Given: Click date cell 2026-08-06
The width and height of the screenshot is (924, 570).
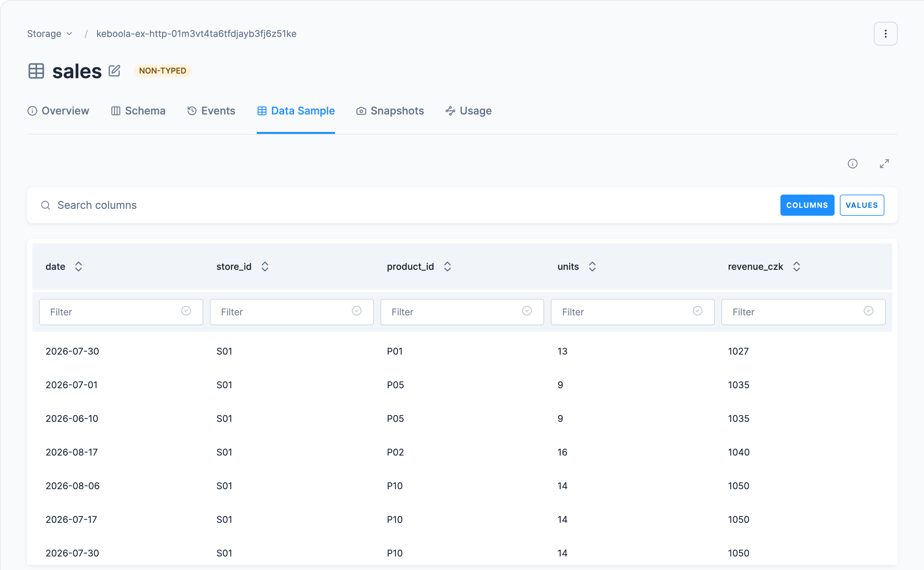Looking at the screenshot, I should [72, 486].
